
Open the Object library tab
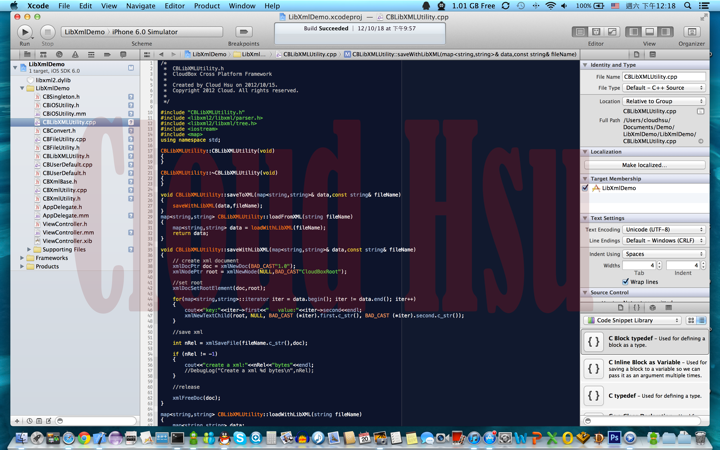click(x=652, y=308)
